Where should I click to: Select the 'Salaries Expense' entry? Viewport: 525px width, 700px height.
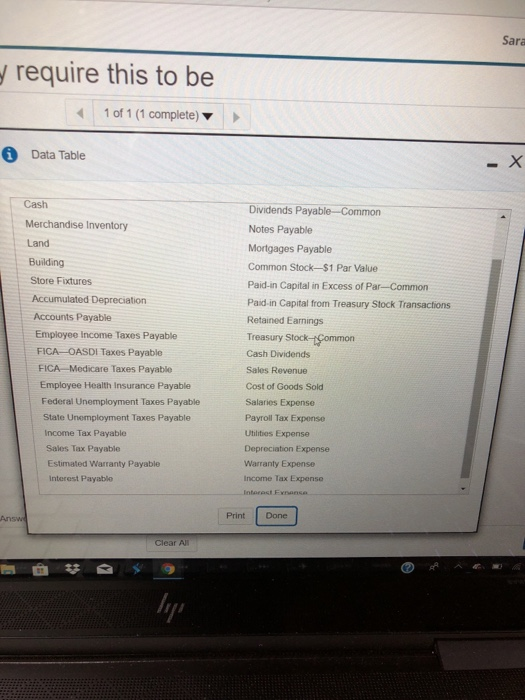[280, 402]
